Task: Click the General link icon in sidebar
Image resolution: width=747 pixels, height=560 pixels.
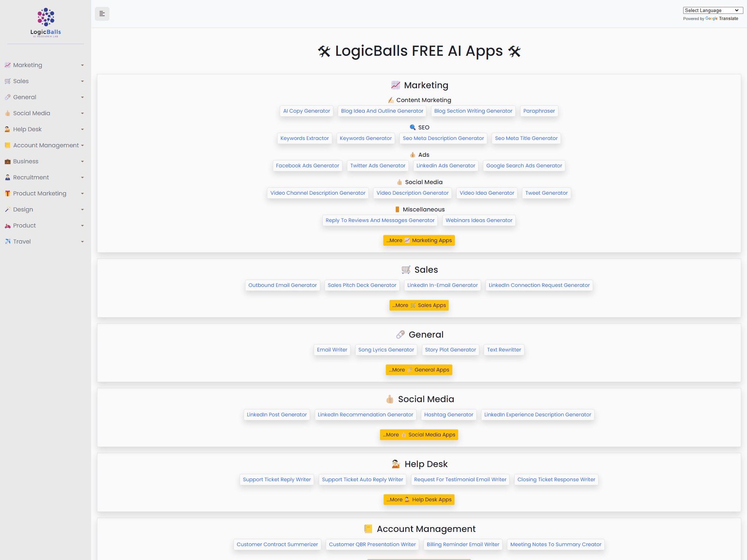Action: 8,97
